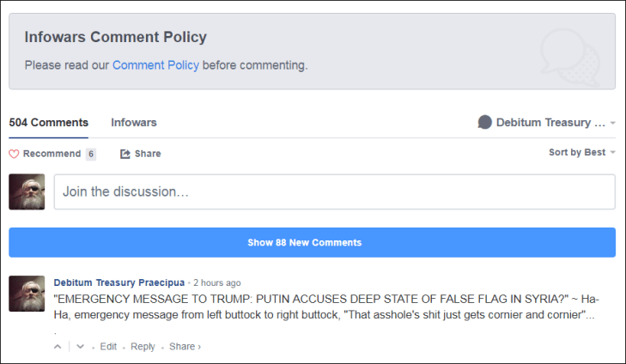Viewport: 626px width, 364px height.
Task: Reply to the Debitum Treasury Praecipua comment
Action: click(x=143, y=347)
